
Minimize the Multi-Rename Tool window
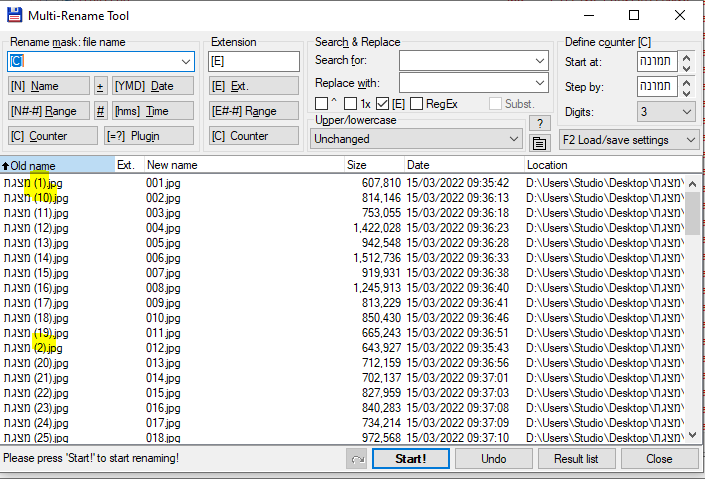[589, 15]
